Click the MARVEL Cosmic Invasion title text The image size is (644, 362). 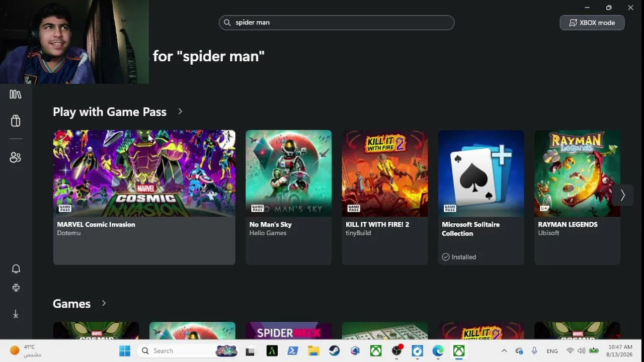pos(96,225)
